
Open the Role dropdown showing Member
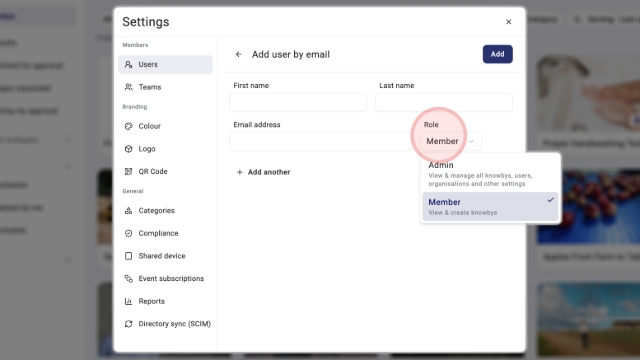(x=451, y=141)
